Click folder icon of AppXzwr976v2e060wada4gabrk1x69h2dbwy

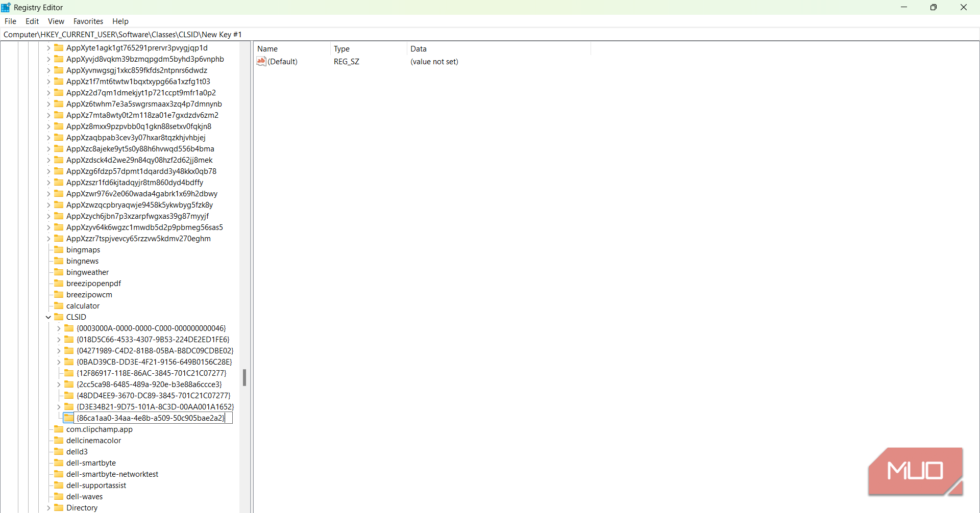59,193
